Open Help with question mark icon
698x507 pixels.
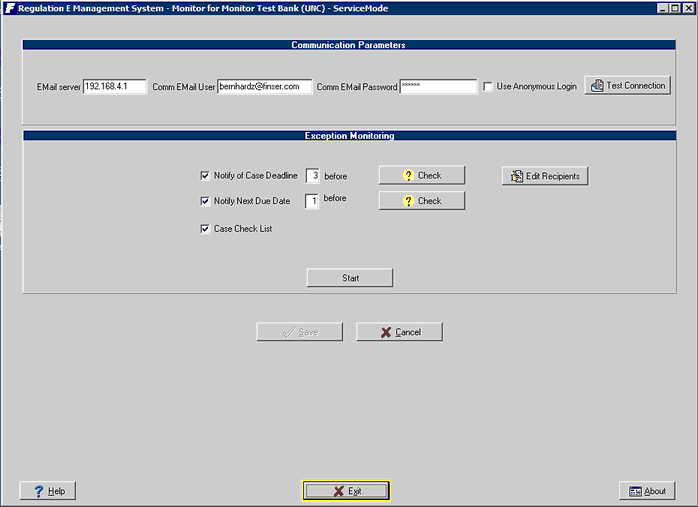tap(48, 491)
